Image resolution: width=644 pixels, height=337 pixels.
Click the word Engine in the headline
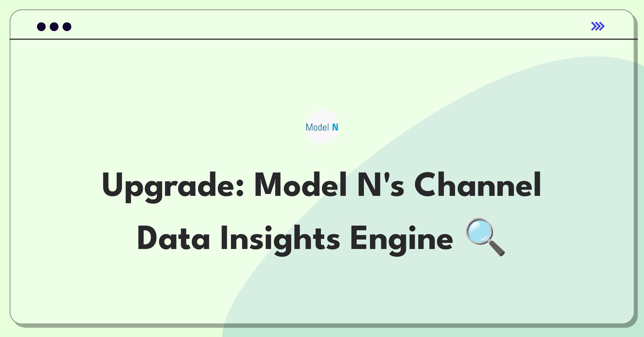tap(401, 239)
